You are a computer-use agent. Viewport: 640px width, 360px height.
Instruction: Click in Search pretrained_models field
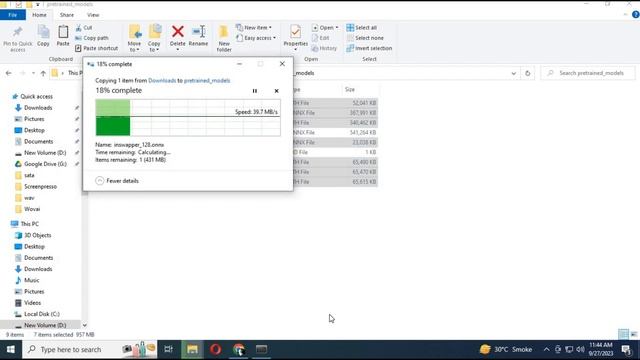[x=588, y=73]
